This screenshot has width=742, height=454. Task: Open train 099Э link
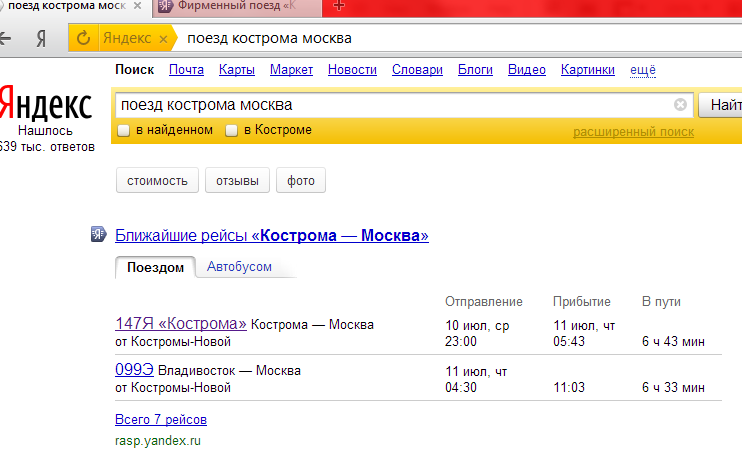[134, 369]
